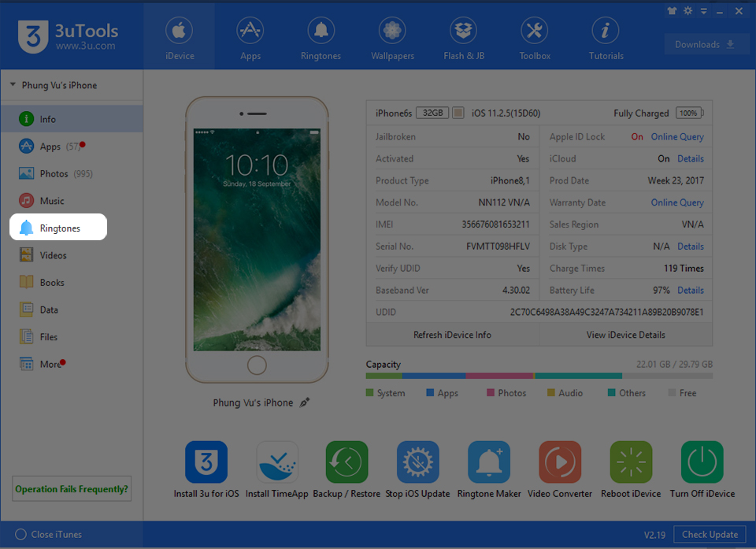Select Photos (995) in the sidebar
This screenshot has width=756, height=549.
pyautogui.click(x=72, y=173)
